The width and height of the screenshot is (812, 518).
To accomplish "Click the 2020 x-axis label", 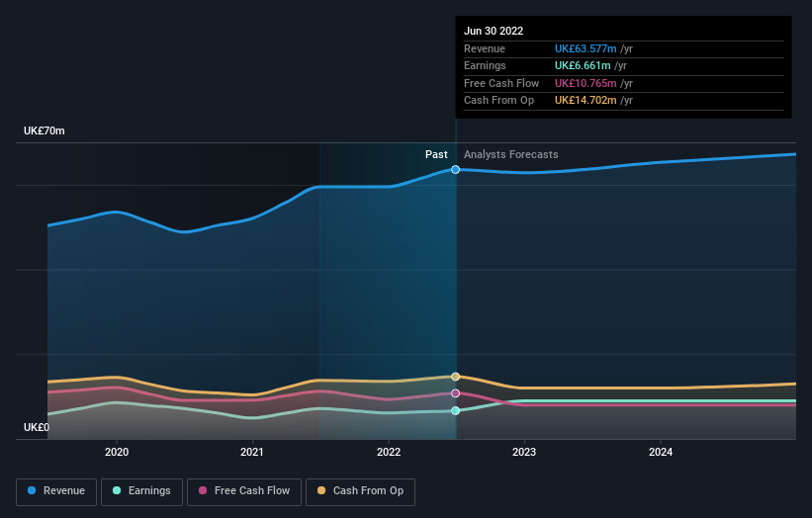I will tap(117, 453).
